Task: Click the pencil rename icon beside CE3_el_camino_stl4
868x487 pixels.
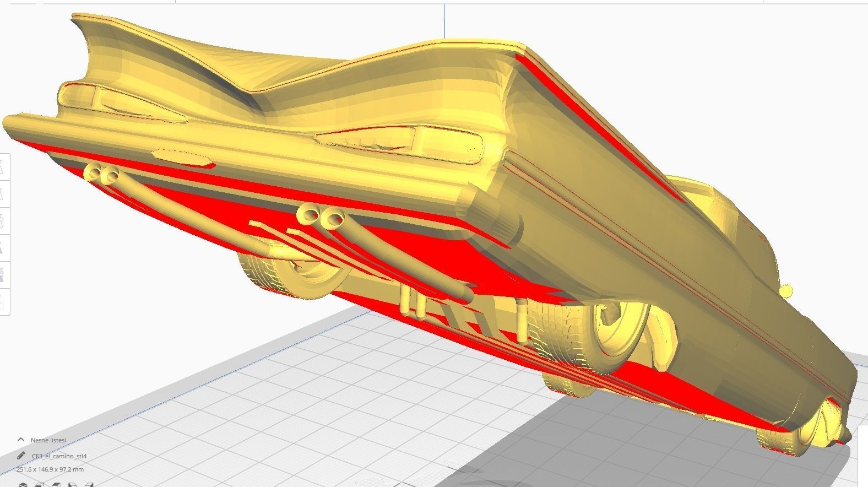Action: click(21, 456)
